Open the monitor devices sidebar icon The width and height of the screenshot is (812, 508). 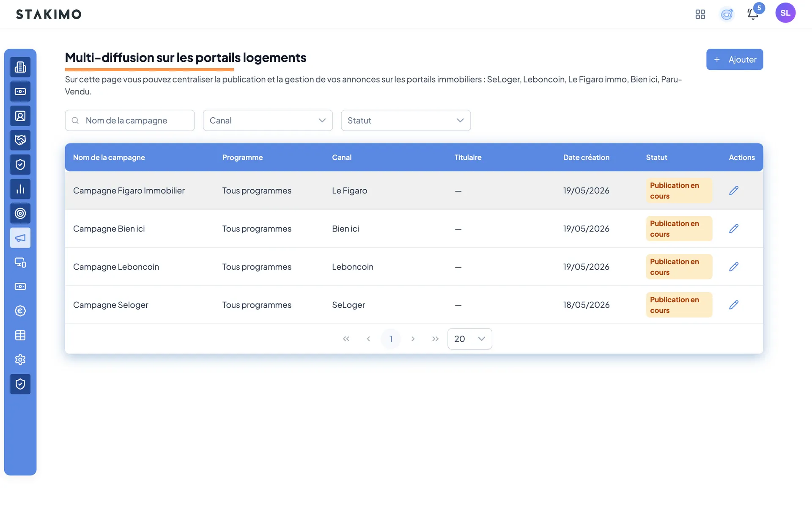[x=20, y=262]
